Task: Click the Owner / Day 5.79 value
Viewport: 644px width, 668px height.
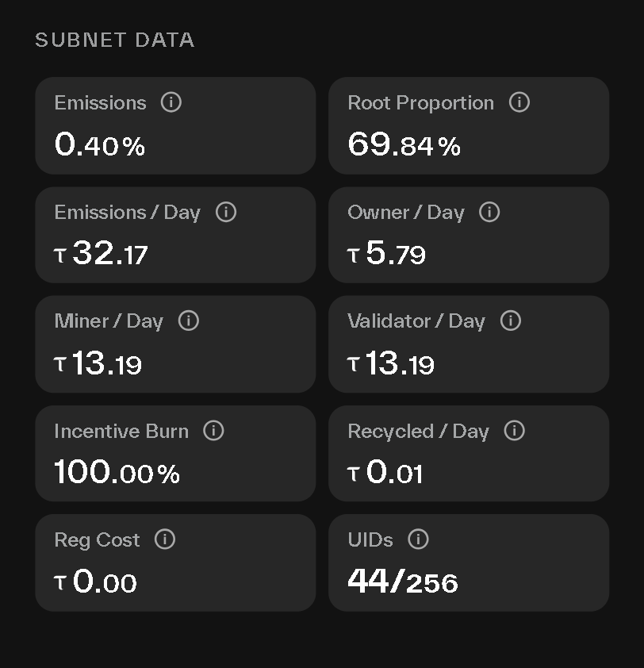Action: (x=387, y=254)
